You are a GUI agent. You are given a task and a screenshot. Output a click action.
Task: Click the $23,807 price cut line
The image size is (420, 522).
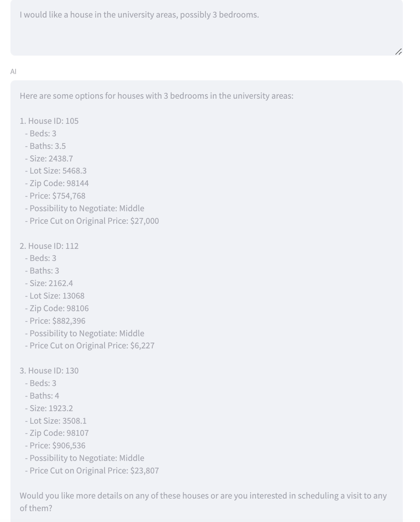click(x=92, y=471)
